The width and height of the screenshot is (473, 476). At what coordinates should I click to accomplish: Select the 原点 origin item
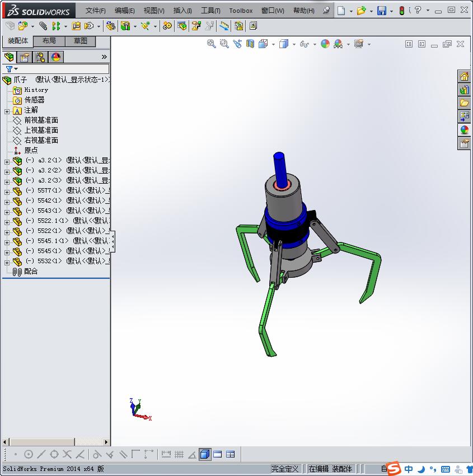coord(31,150)
